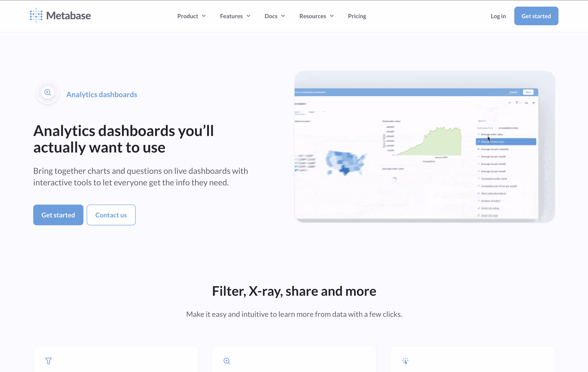Expand the Docs dropdown chevron
The height and width of the screenshot is (372, 588).
(x=283, y=16)
